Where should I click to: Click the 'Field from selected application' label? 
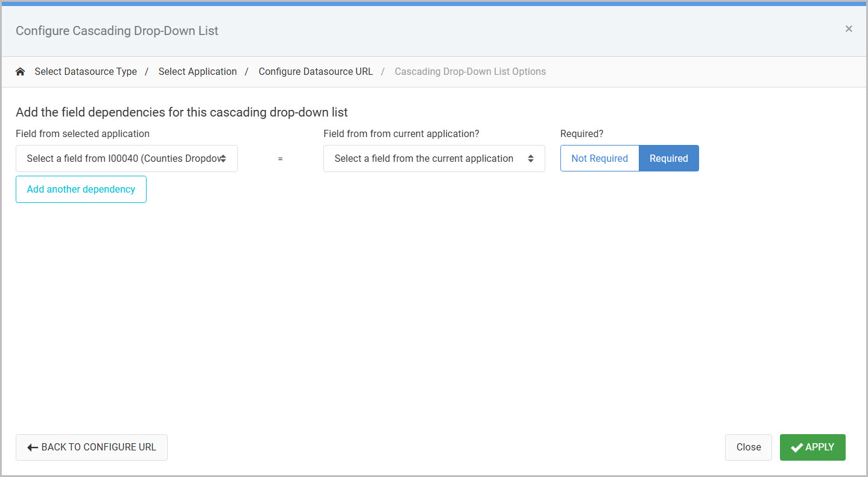point(83,133)
